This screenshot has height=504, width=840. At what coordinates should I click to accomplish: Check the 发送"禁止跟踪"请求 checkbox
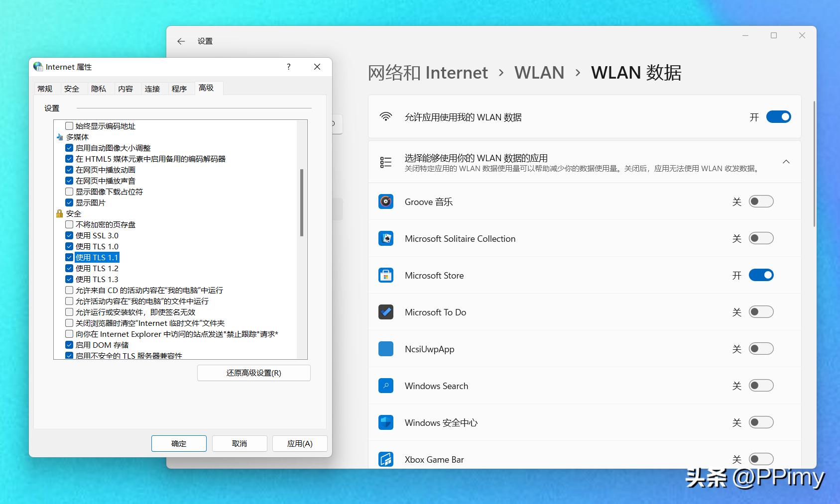(69, 334)
